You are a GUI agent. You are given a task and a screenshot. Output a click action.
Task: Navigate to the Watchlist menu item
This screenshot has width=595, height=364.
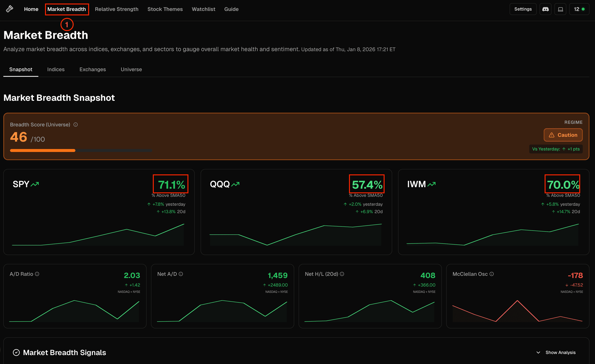203,9
